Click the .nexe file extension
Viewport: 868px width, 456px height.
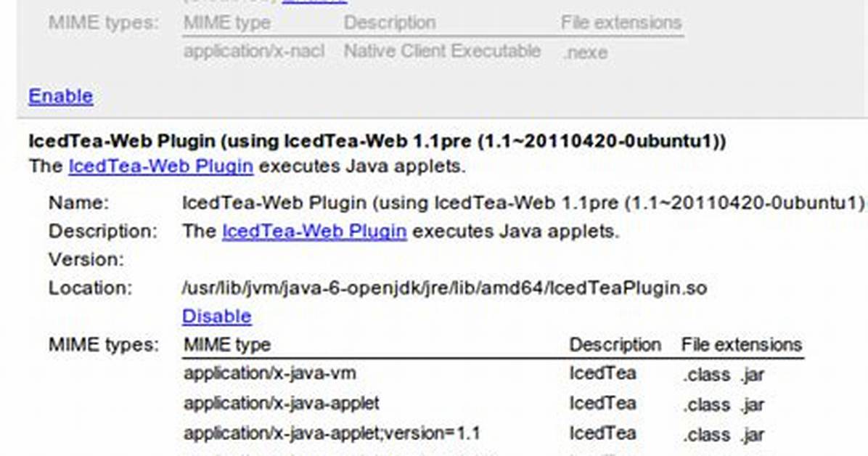pyautogui.click(x=584, y=52)
